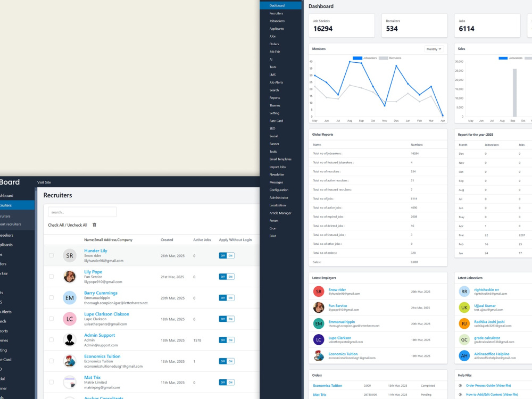
Task: Click LC avatar in Lupe Clarkson Clakson row
Action: coord(70,319)
